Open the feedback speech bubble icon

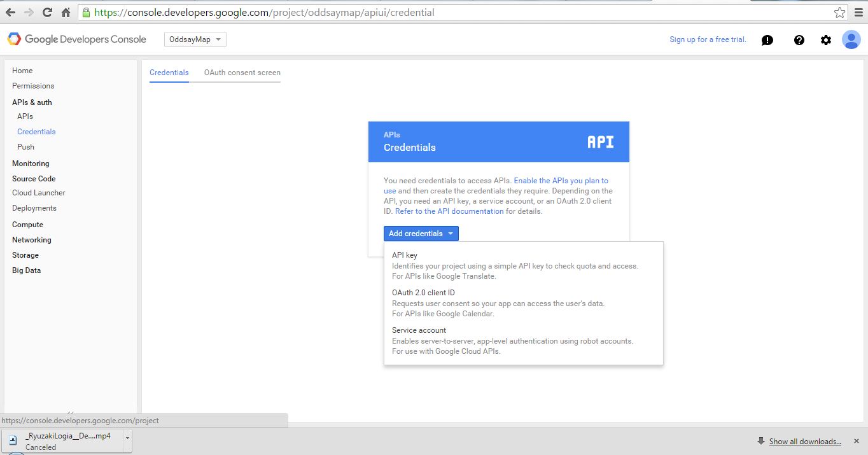coord(767,40)
